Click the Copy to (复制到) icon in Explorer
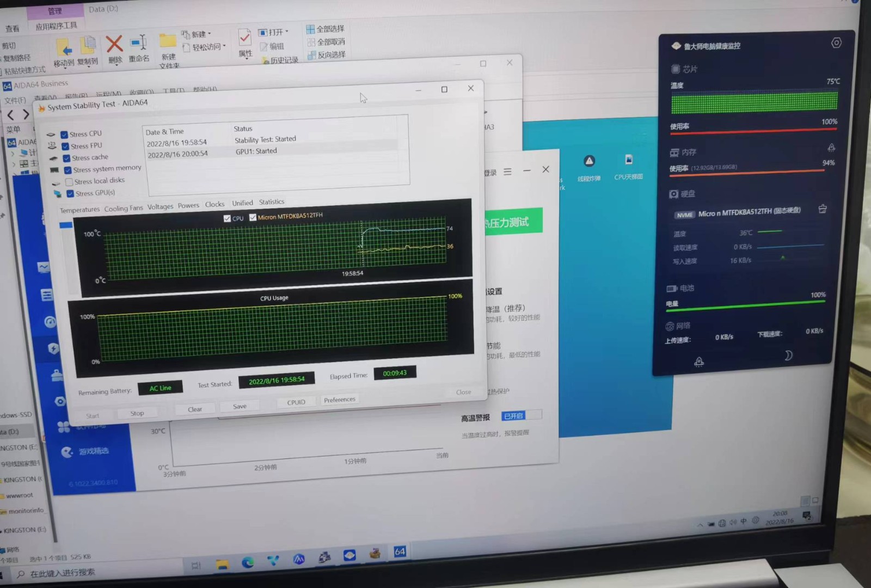871x588 pixels. pyautogui.click(x=88, y=51)
